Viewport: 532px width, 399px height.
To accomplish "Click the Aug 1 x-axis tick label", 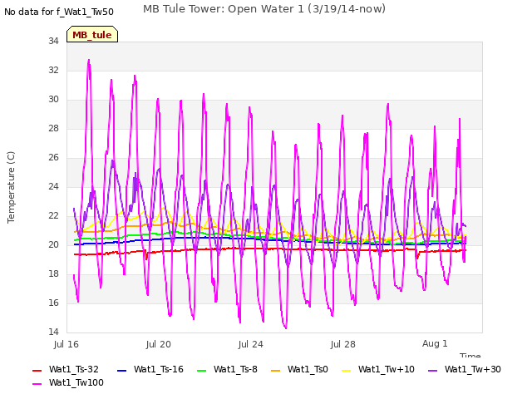I will [435, 343].
